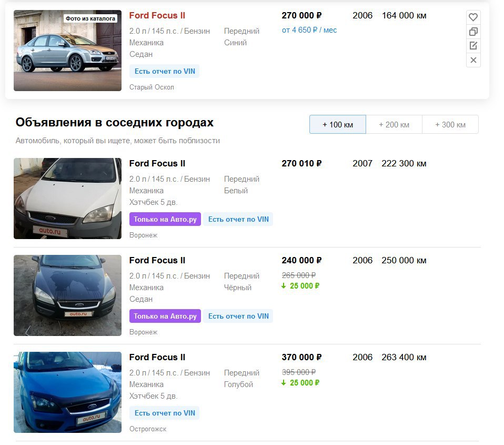Click VIN report badge on first listing

pos(165,72)
